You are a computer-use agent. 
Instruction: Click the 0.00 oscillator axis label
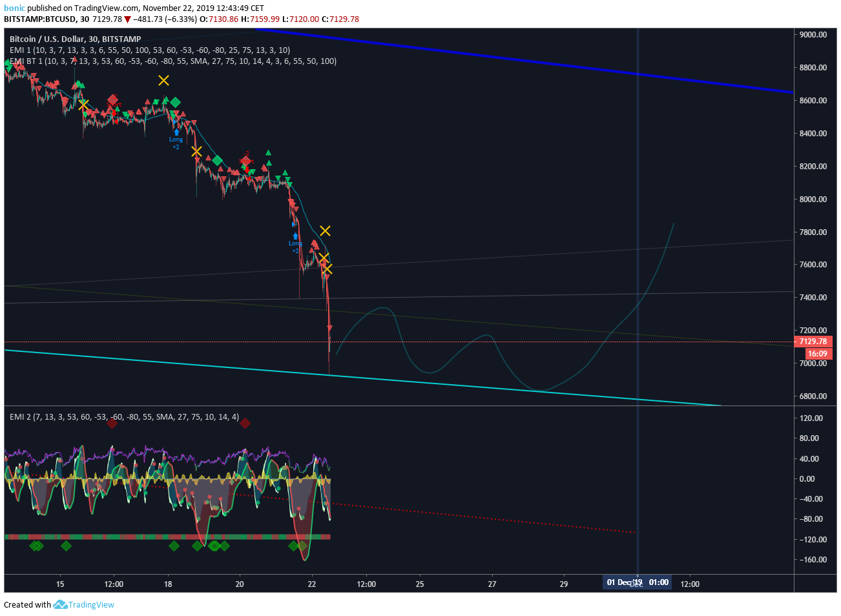(x=807, y=479)
